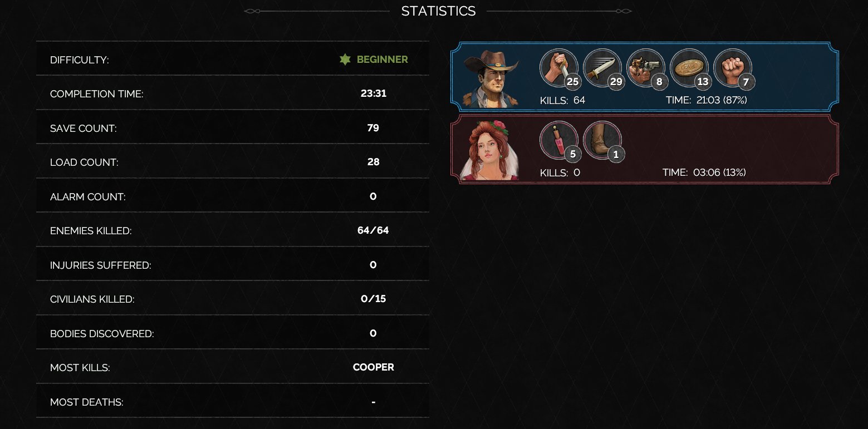This screenshot has height=429, width=868.
Task: Select Cooper's fist punch icon
Action: click(x=733, y=68)
